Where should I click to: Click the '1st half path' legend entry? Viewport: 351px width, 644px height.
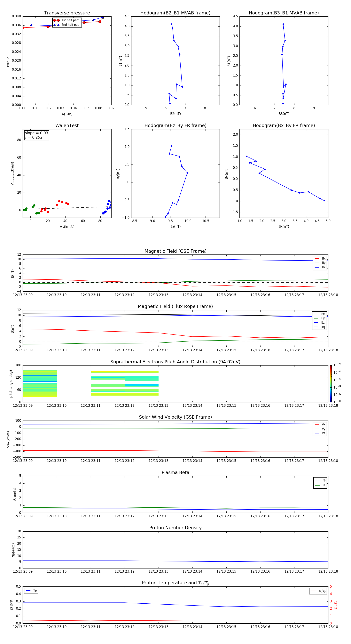pyautogui.click(x=66, y=20)
